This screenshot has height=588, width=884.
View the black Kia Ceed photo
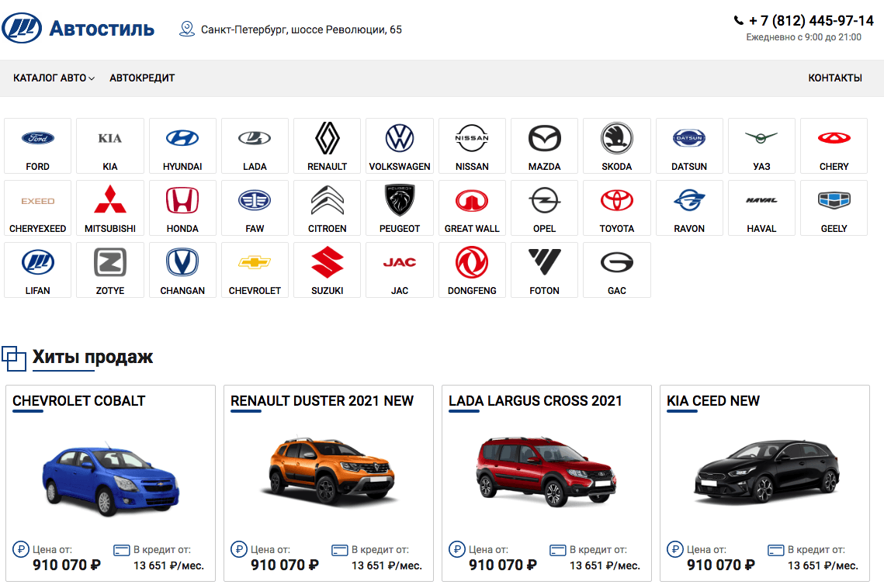(765, 471)
